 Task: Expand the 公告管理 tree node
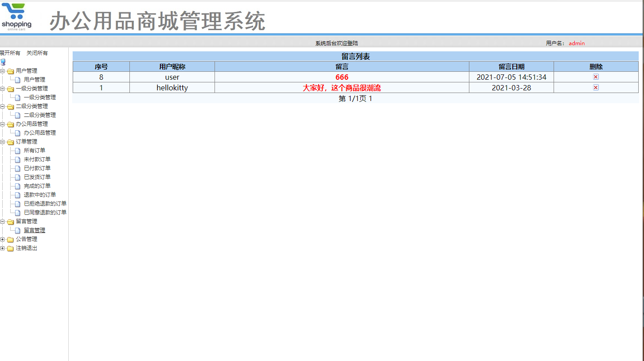(3, 239)
